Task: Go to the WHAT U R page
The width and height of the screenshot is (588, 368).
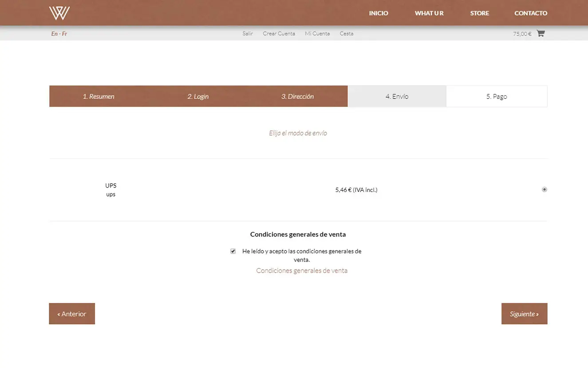Action: pyautogui.click(x=429, y=13)
